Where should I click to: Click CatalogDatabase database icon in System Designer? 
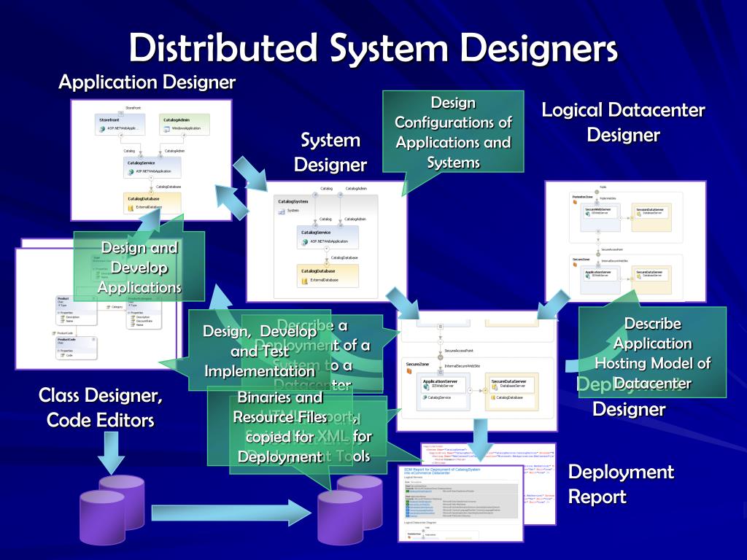(x=304, y=281)
